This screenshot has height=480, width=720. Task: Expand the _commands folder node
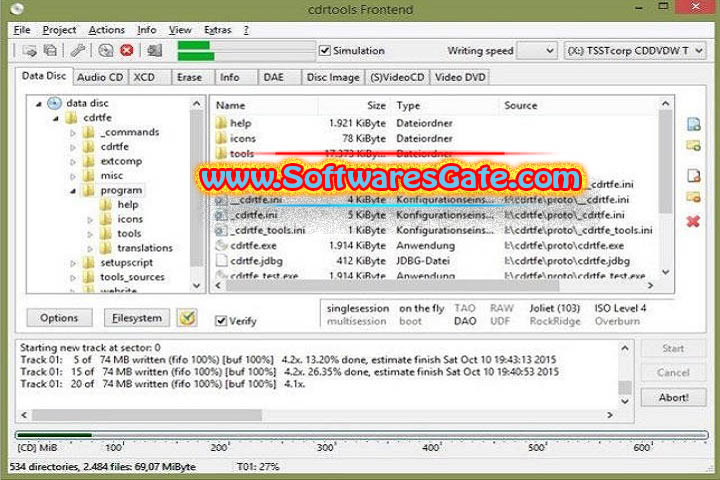point(73,133)
